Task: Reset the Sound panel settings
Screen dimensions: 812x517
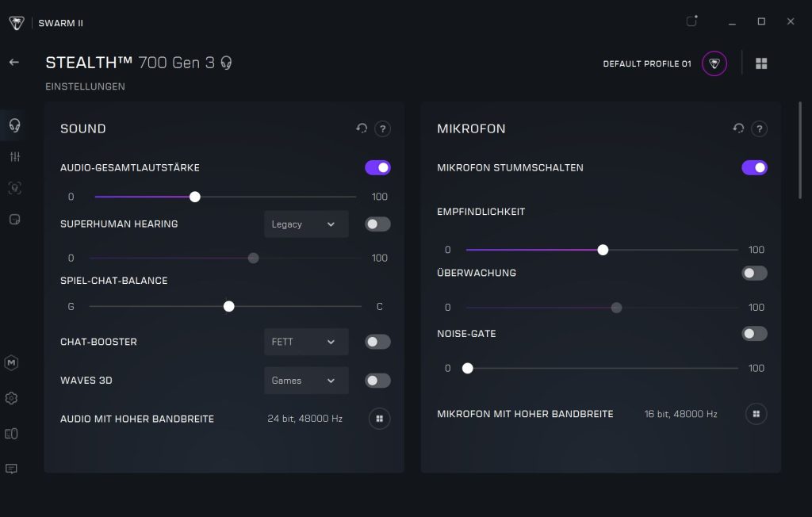Action: tap(362, 128)
